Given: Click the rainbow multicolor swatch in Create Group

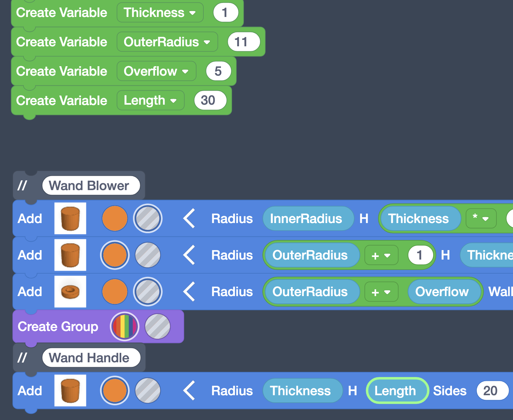Looking at the screenshot, I should [x=125, y=326].
